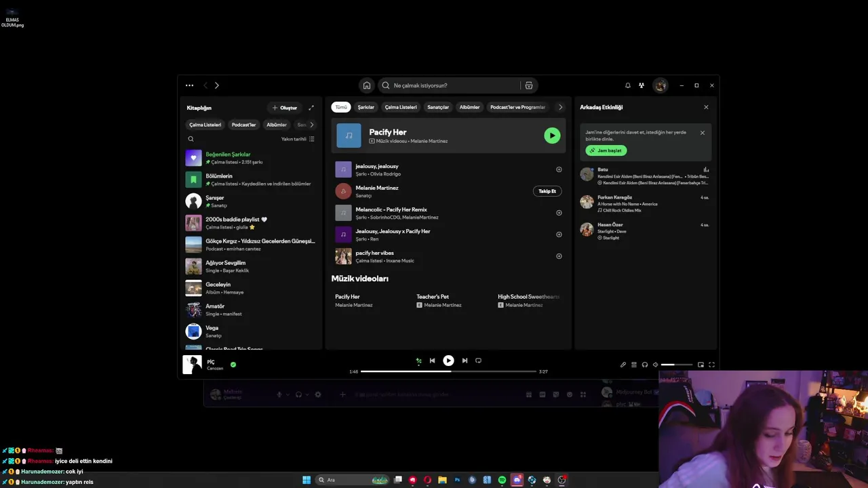Open the Vega artist entry
This screenshot has height=488, width=868.
coord(251,331)
